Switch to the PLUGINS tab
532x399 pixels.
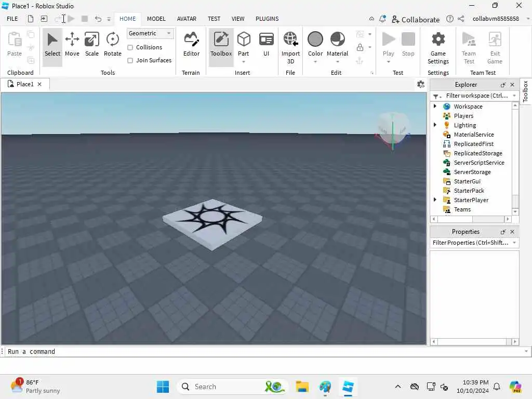tap(267, 19)
